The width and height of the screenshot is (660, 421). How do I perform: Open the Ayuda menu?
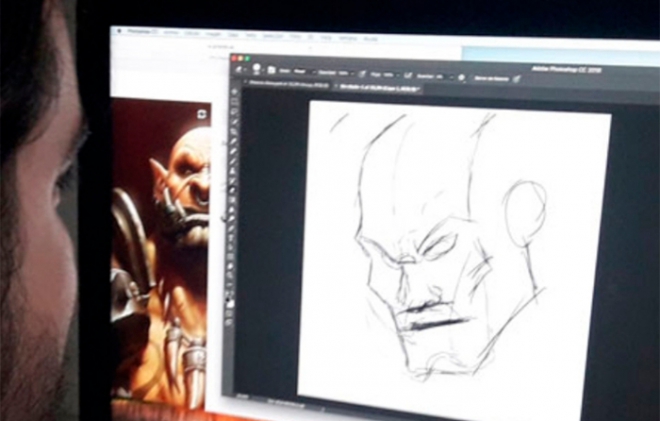[x=370, y=39]
